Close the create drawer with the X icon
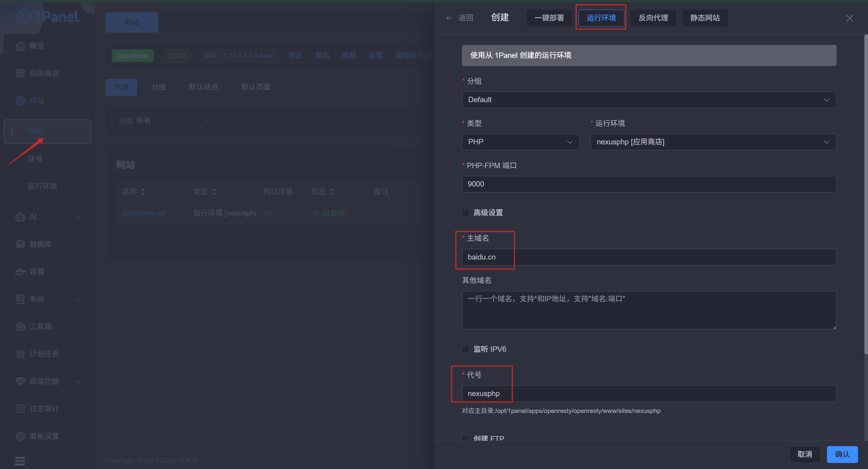This screenshot has height=469, width=868. (x=850, y=18)
